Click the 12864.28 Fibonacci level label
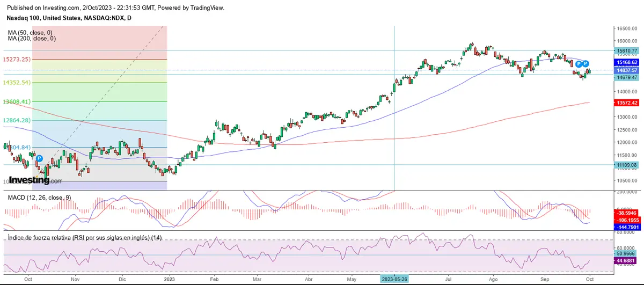The height and width of the screenshot is (285, 644). (x=16, y=120)
